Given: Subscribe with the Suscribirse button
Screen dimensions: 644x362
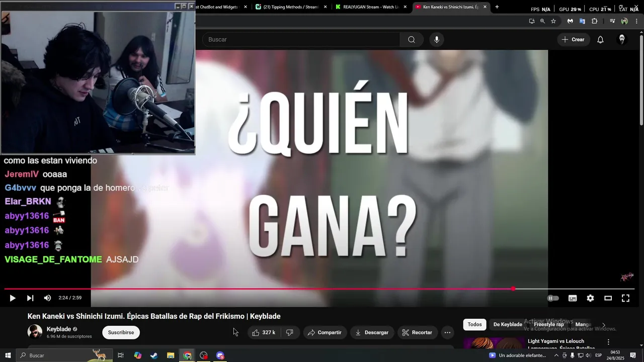Looking at the screenshot, I should 121,332.
